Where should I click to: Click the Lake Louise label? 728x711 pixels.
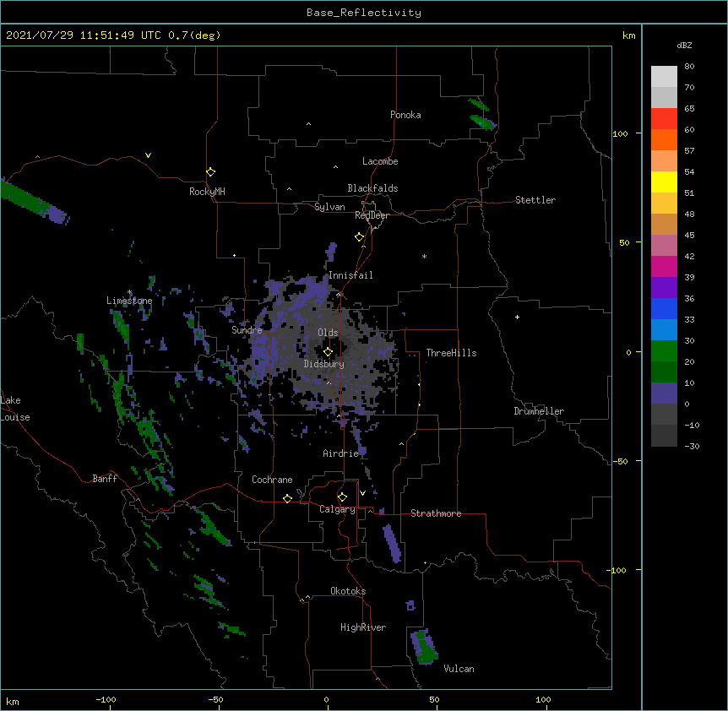15,409
